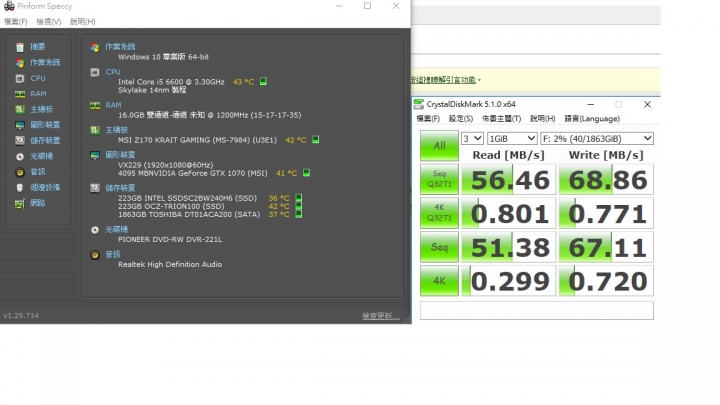
Task: Click the 4K read result 0.299
Action: click(x=508, y=281)
